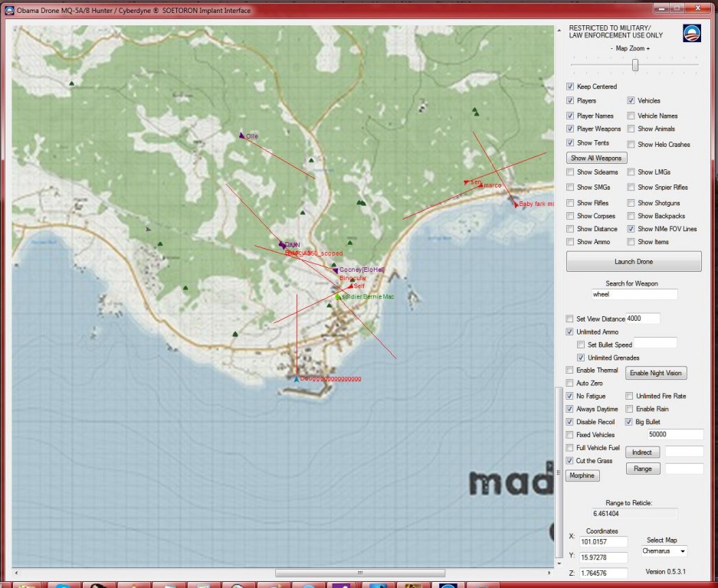Tick the Auto Zero checkbox

coord(569,383)
